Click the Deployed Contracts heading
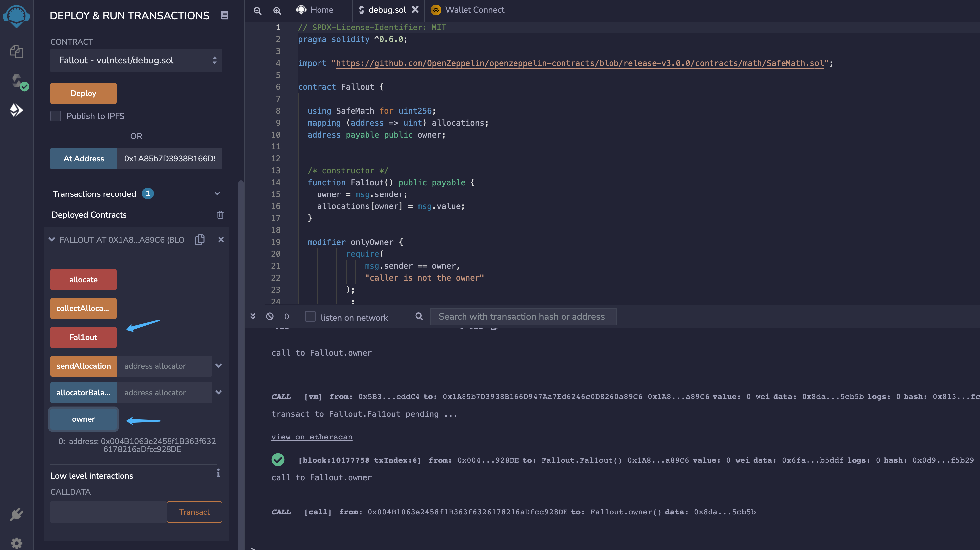Viewport: 980px width, 550px height. 89,215
